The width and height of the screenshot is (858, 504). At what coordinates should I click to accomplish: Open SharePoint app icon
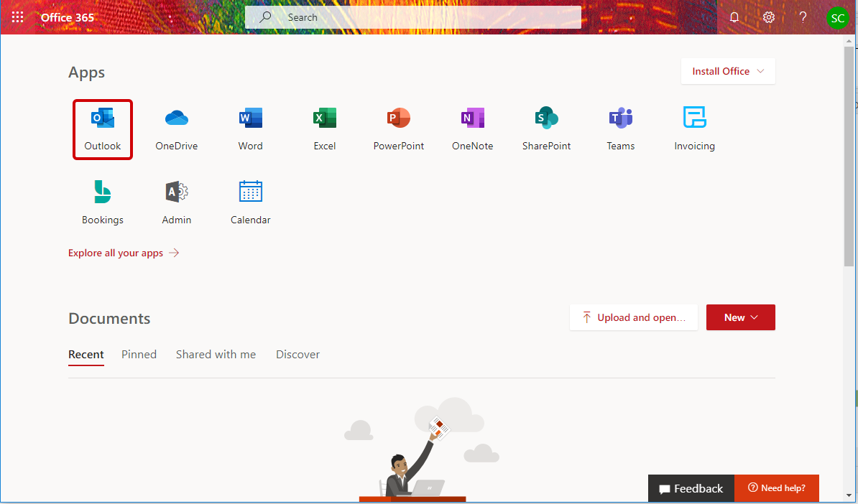546,129
